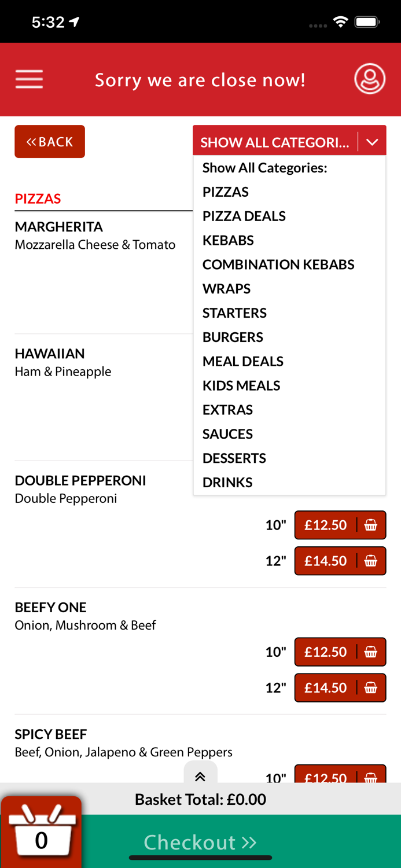
Task: Select DESSERTS from the category list
Action: (234, 458)
